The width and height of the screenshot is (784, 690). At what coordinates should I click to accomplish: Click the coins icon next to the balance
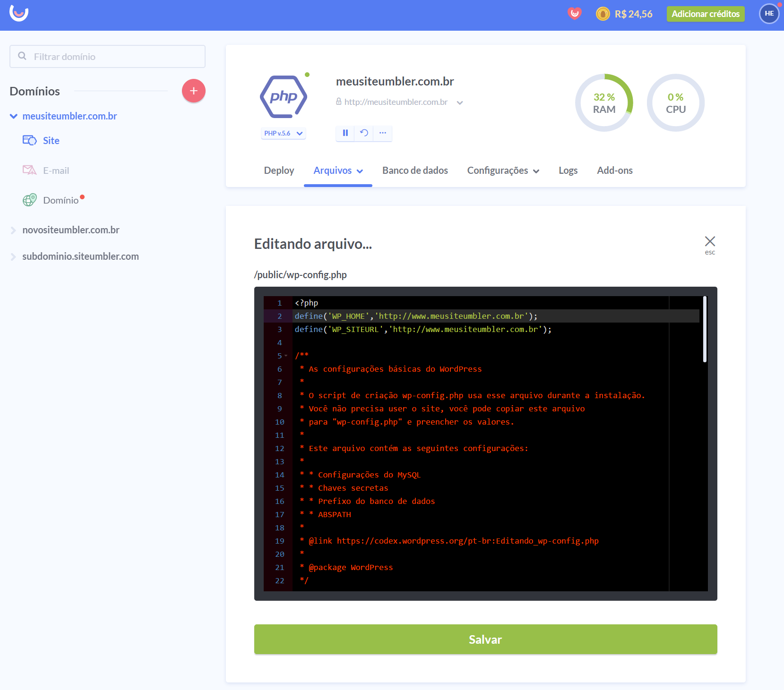(602, 14)
